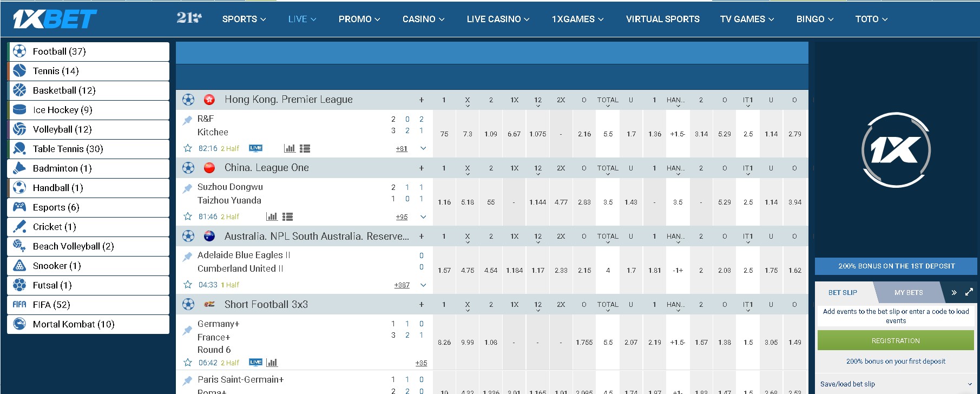
Task: Expand the SPORTS dropdown menu
Action: [x=244, y=19]
